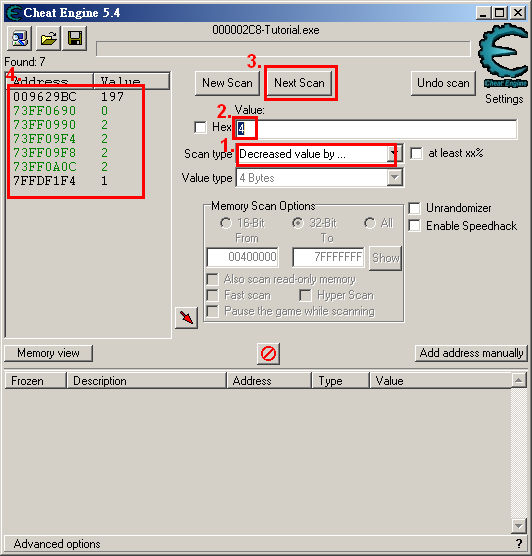Click cheat table scrollbar up arrow

pyautogui.click(x=519, y=380)
